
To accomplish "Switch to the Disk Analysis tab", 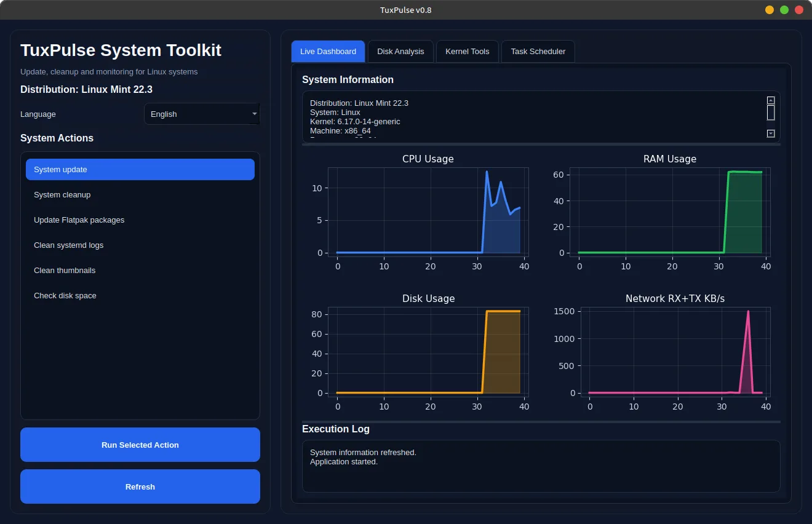I will point(400,51).
